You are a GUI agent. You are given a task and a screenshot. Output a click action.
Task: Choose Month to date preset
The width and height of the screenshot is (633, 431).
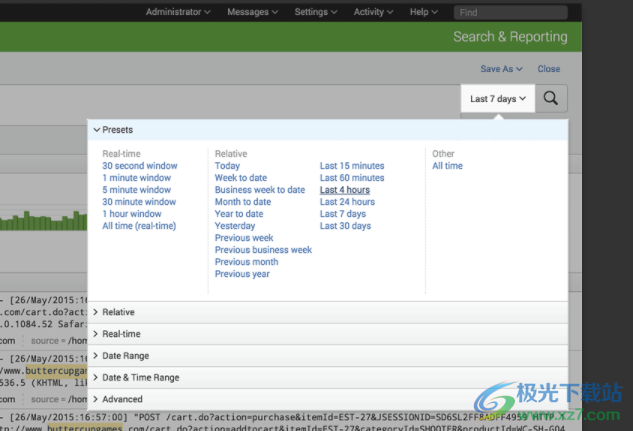(x=243, y=202)
